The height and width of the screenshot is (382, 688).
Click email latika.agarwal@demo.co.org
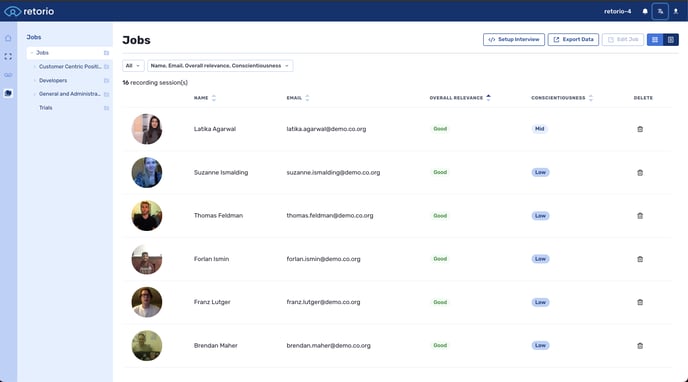coord(326,129)
